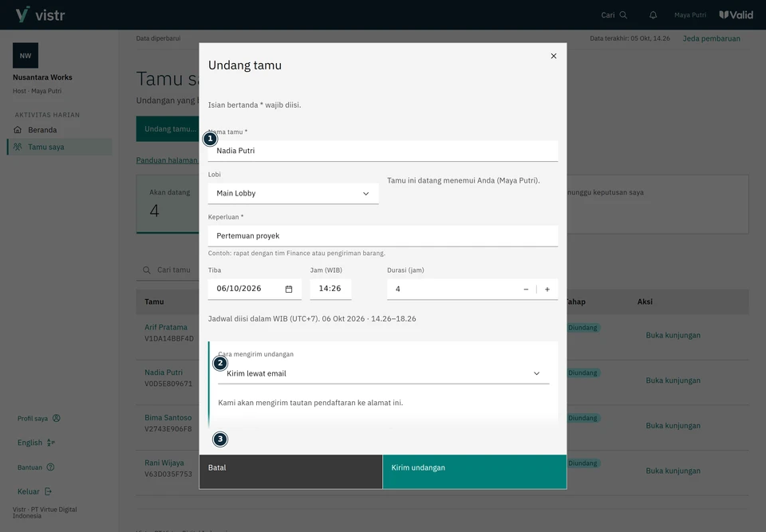
Task: Open Nadia Putri guest row link
Action: pos(163,372)
